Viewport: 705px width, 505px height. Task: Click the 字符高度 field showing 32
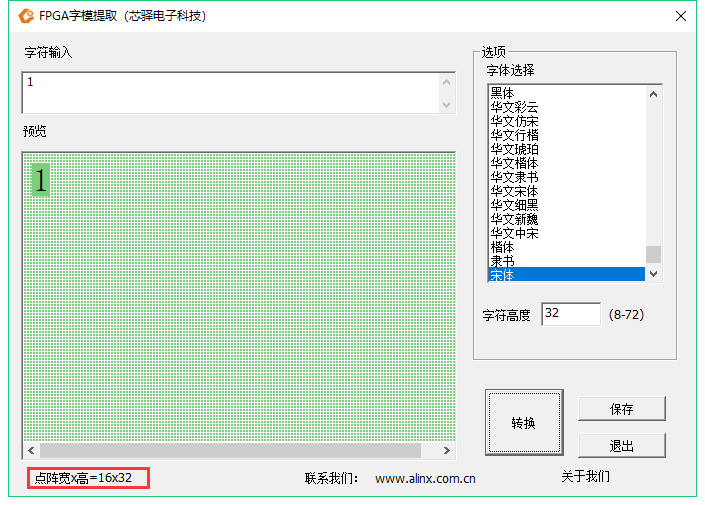[571, 313]
